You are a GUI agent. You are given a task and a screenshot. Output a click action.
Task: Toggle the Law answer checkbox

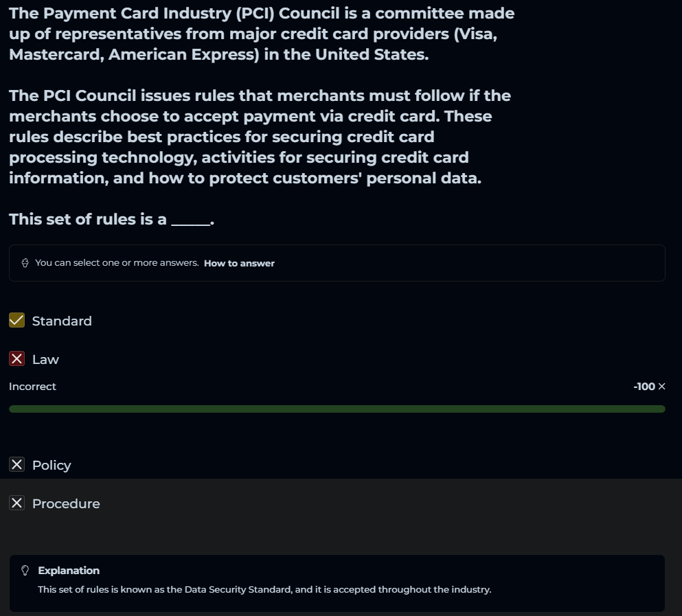[17, 359]
